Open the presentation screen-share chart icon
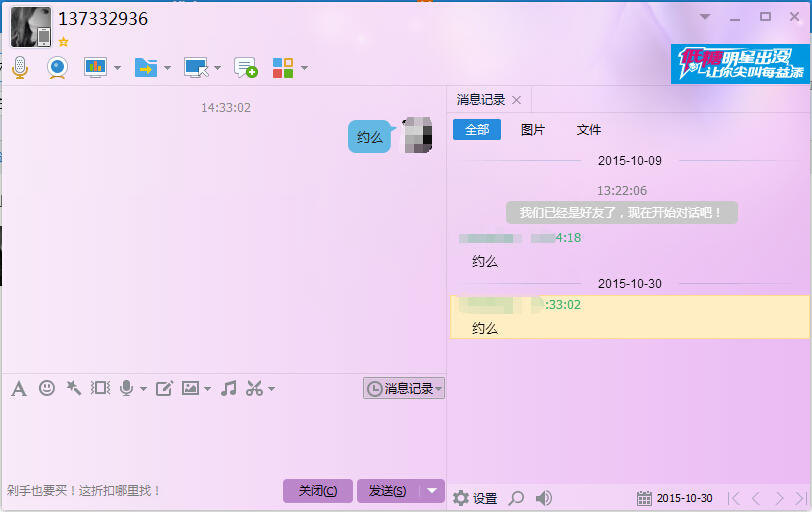Image resolution: width=812 pixels, height=512 pixels. click(x=95, y=67)
